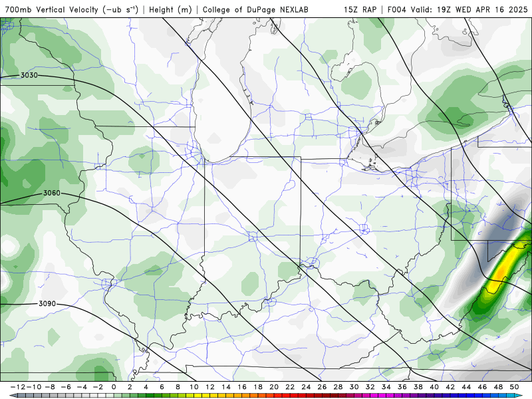
Task: Click the 24 value on the color scale
Action: [x=306, y=387]
